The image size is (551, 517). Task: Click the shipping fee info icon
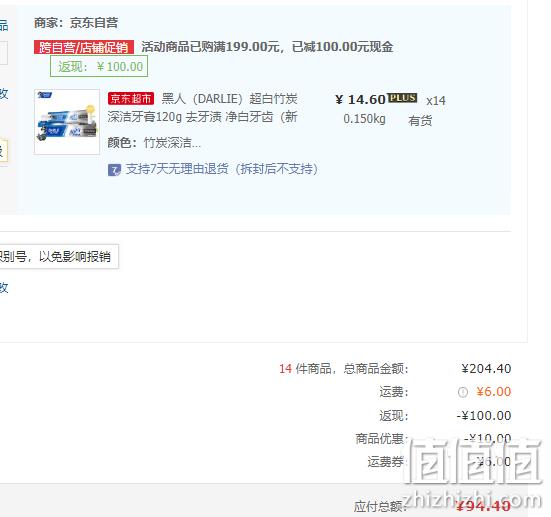[x=463, y=392]
